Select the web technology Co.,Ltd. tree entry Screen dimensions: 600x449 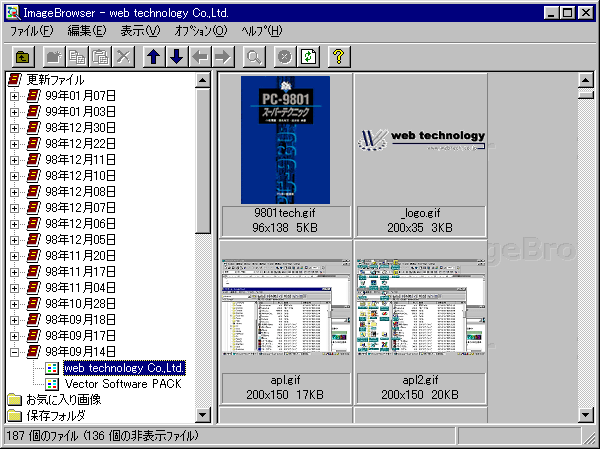click(124, 368)
